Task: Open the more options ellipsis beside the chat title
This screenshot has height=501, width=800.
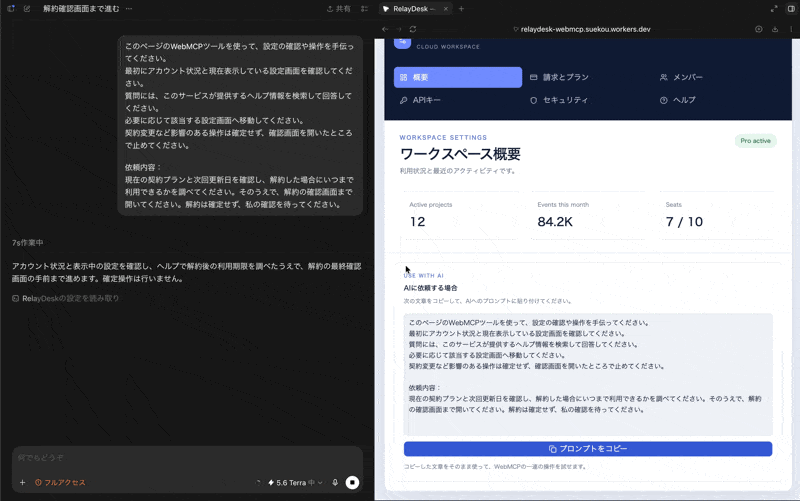Action: tap(129, 9)
